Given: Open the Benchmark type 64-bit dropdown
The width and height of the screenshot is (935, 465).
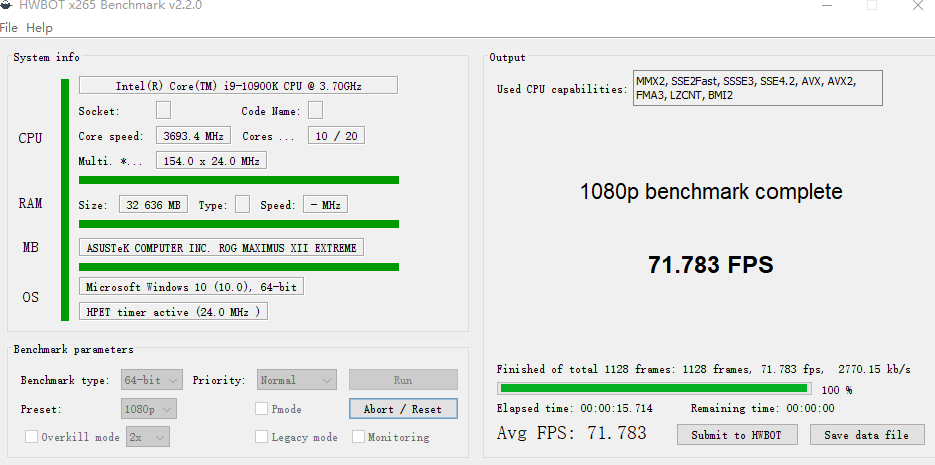Looking at the screenshot, I should (x=152, y=380).
